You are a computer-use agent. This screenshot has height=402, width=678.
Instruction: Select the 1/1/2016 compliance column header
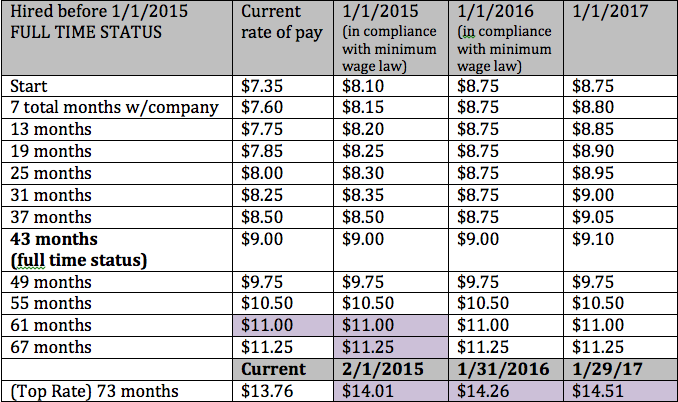coord(506,38)
